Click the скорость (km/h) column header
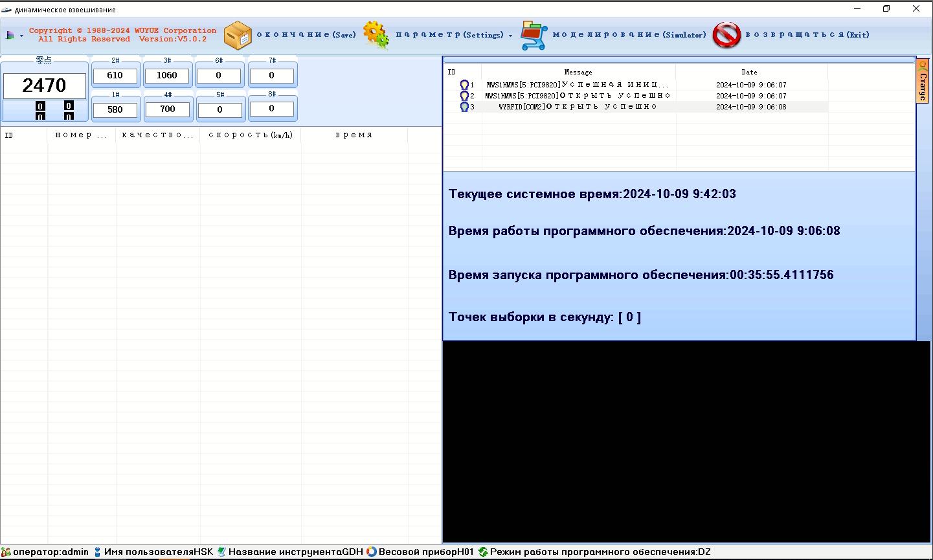Viewport: 933px width, 560px height. click(x=251, y=135)
